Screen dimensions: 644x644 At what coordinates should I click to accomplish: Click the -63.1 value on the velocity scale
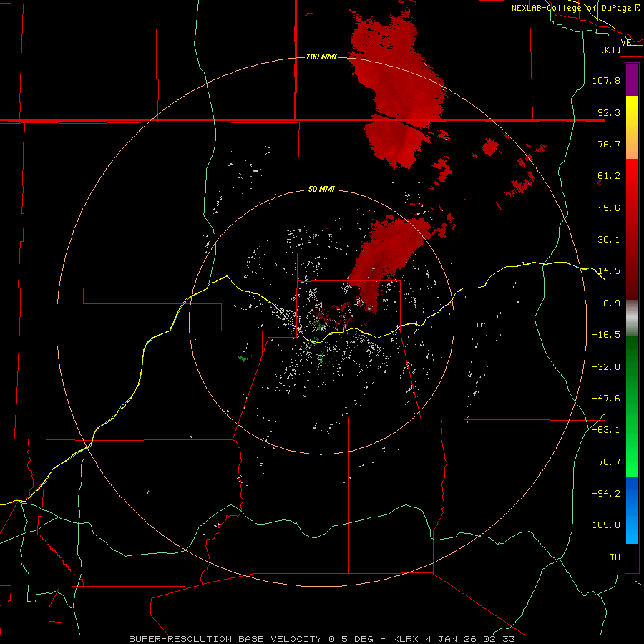click(x=606, y=430)
